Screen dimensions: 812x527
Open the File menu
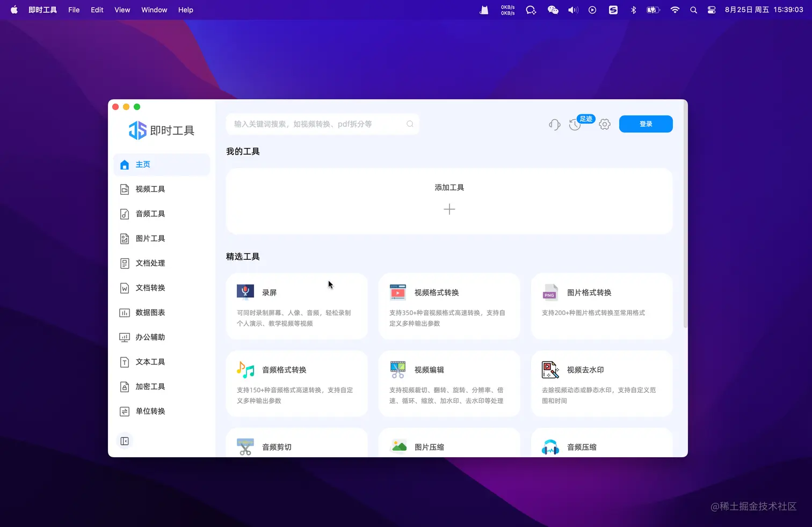(x=74, y=10)
